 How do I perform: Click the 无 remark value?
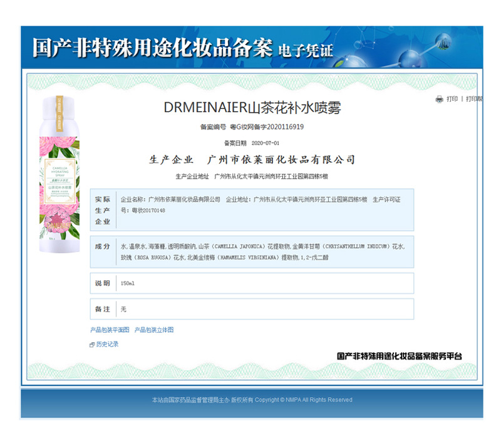click(123, 309)
